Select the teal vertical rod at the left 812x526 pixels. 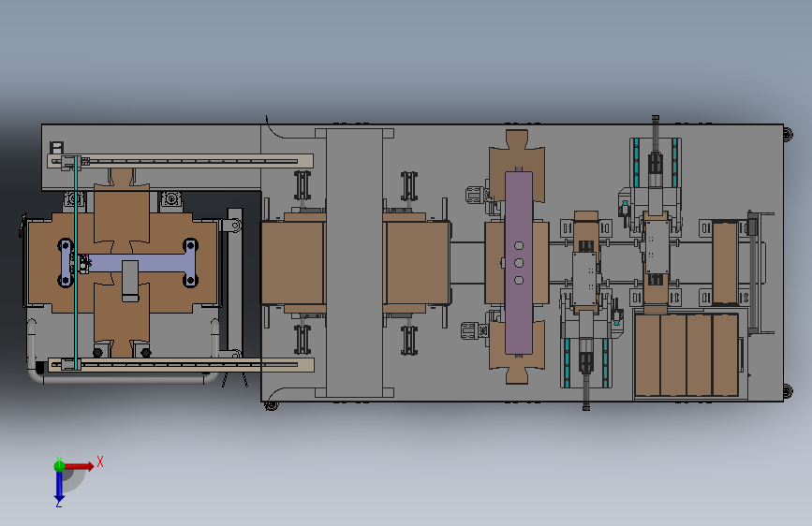[x=76, y=262]
